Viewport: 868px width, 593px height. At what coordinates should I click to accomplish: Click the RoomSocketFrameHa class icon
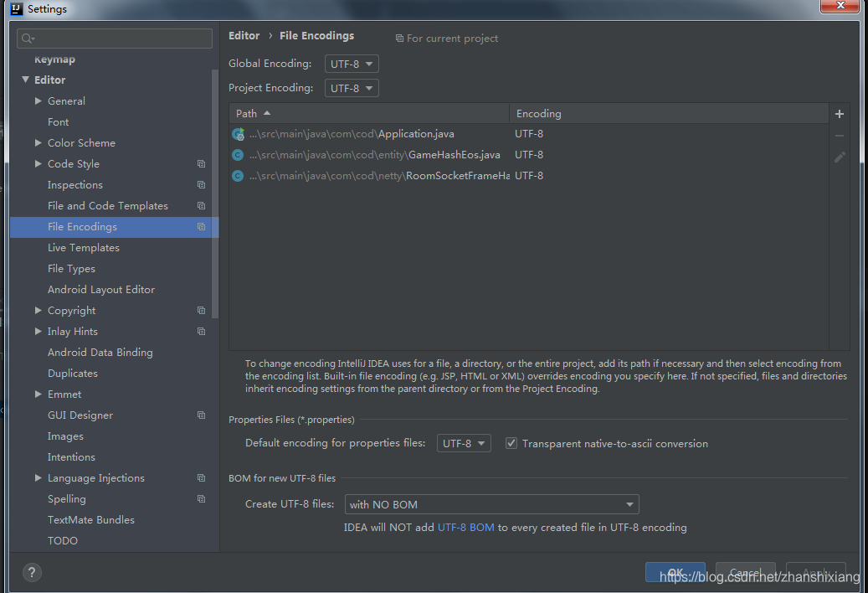click(238, 176)
